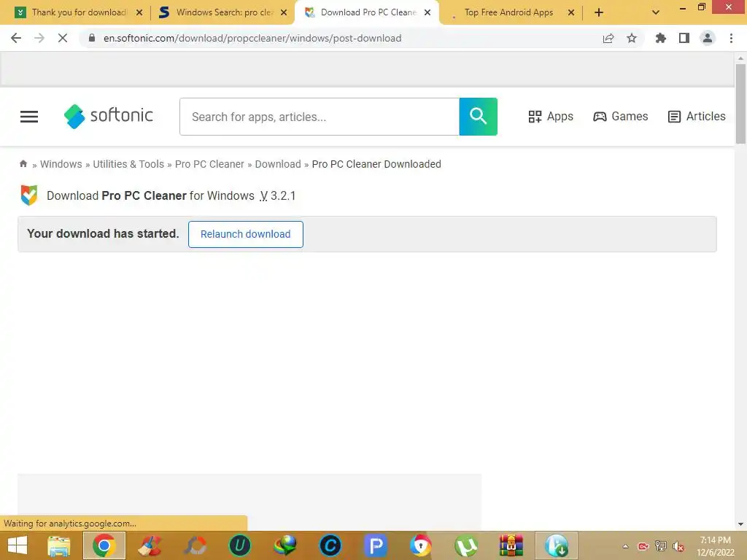The image size is (747, 560).
Task: Click the network tray icon
Action: [661, 546]
